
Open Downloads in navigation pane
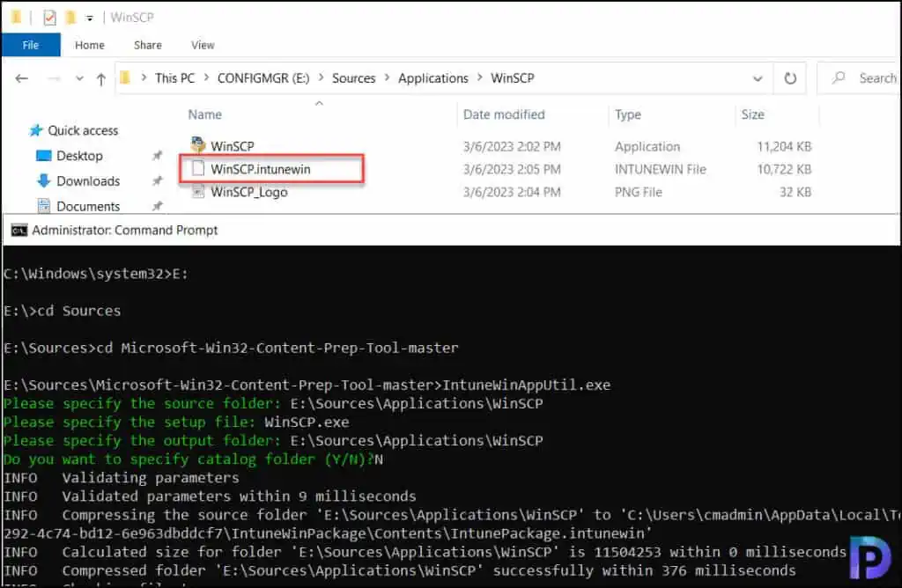[x=88, y=181]
